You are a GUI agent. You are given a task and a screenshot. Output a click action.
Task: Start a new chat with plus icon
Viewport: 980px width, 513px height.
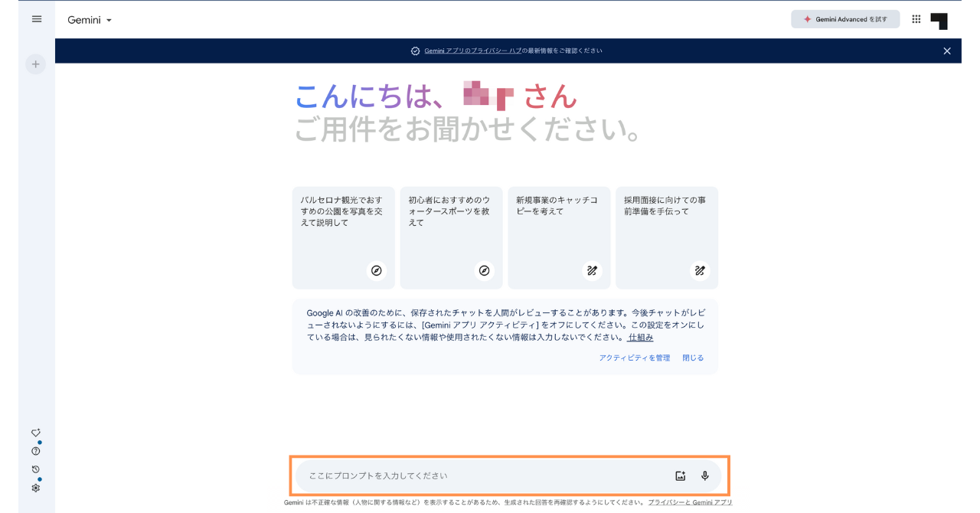click(35, 64)
